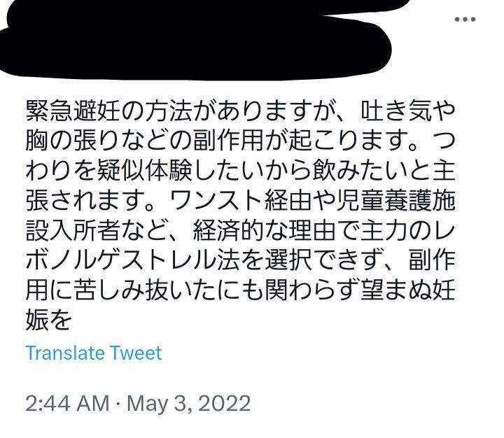Click the tweet line starting with 緊急避妊
504x438 pixels.
[x=240, y=111]
